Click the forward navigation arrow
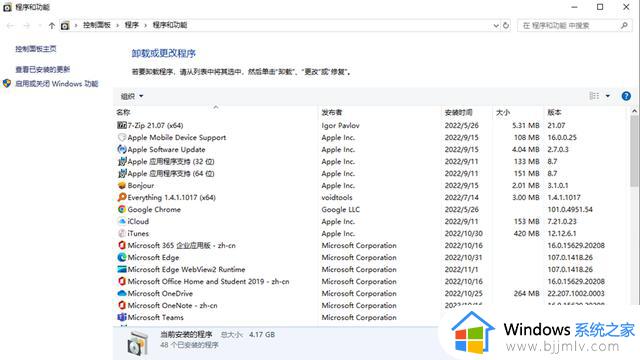Screen dimensions: 640x360 (27, 26)
